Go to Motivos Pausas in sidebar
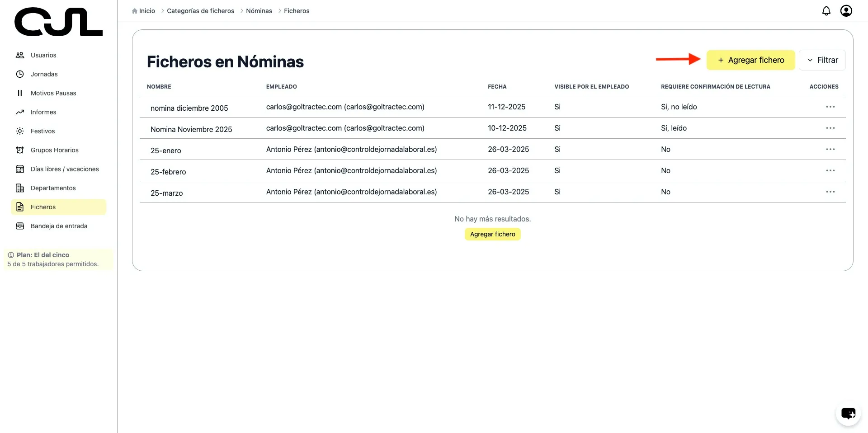The width and height of the screenshot is (868, 433). (x=53, y=93)
